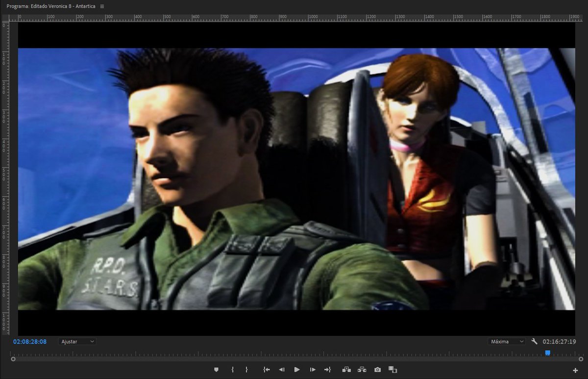Viewport: 588px width, 379px height.
Task: Click the horizontal pixel ruler at 1000
Action: (x=313, y=18)
